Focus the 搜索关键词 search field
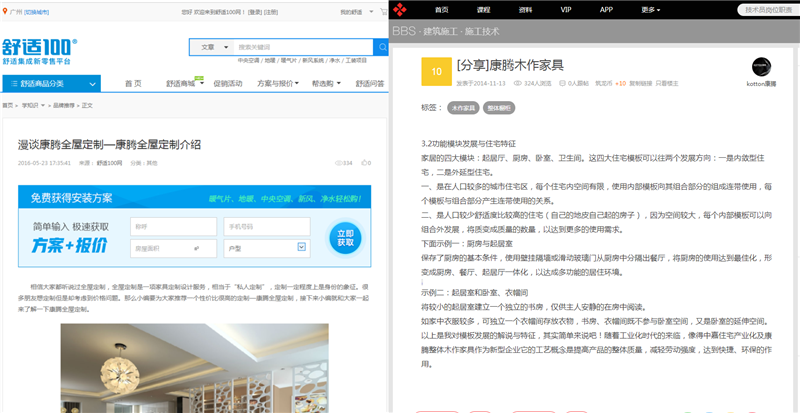 304,47
